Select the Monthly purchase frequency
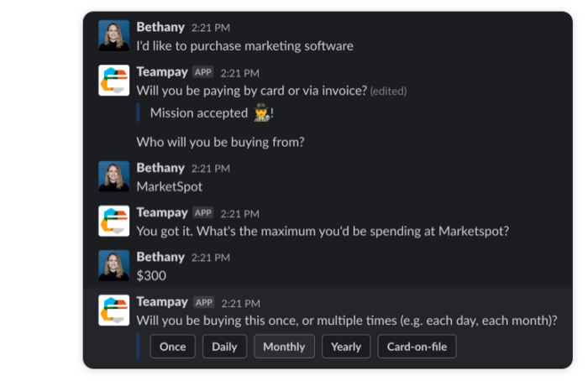588x381 pixels. [x=284, y=347]
